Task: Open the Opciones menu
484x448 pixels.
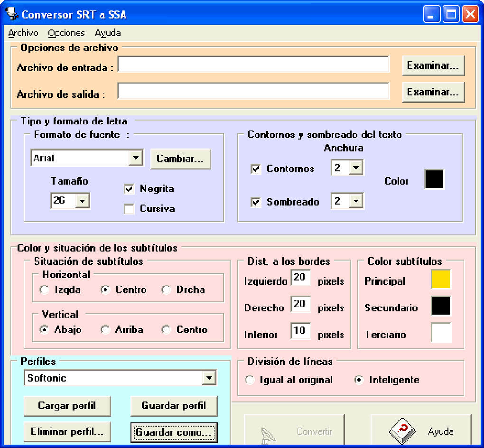Action: pos(66,33)
